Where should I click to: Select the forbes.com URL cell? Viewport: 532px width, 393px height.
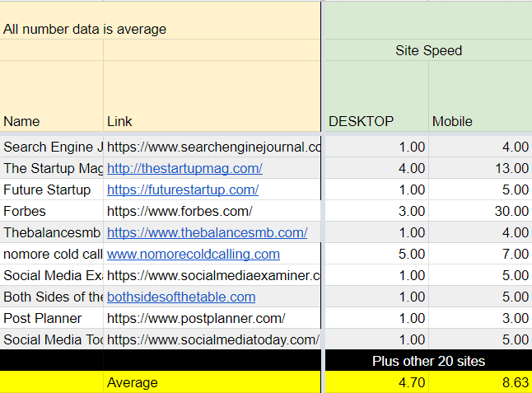[x=212, y=211]
